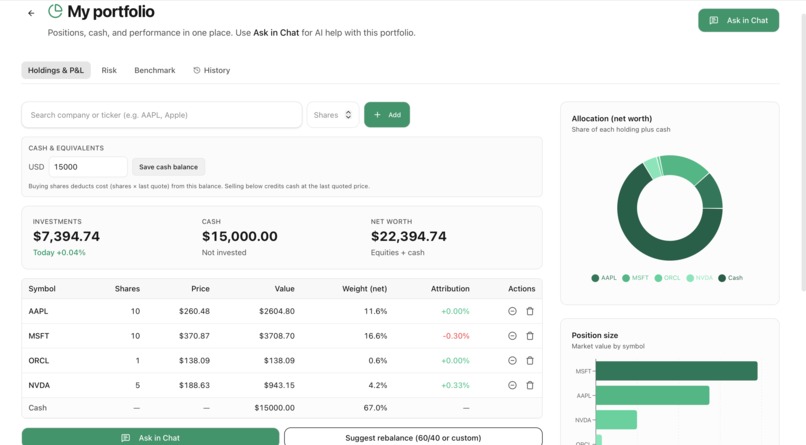Delete the MSFT holding with trash icon

(530, 336)
